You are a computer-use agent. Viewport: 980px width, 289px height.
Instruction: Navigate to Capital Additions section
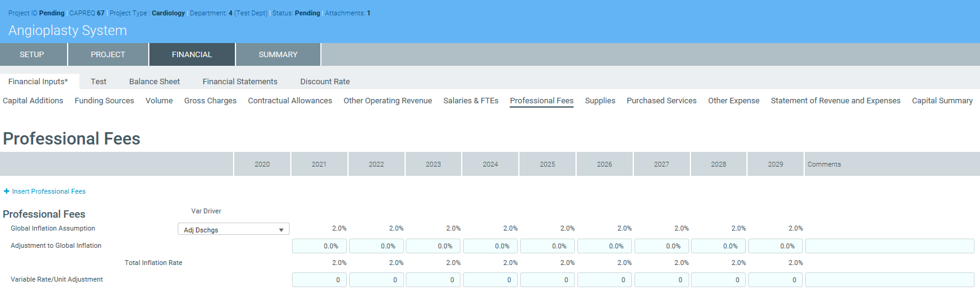click(x=33, y=100)
